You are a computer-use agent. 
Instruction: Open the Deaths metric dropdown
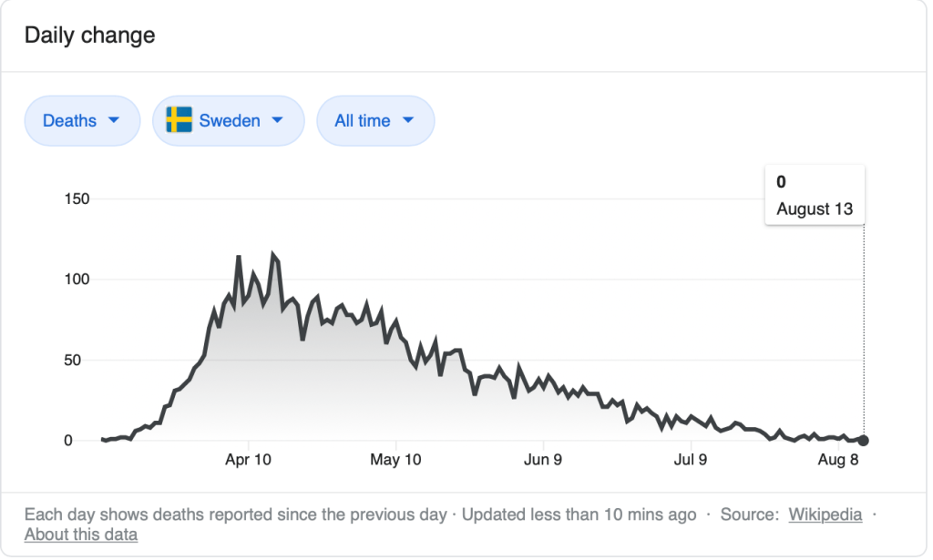coord(81,120)
